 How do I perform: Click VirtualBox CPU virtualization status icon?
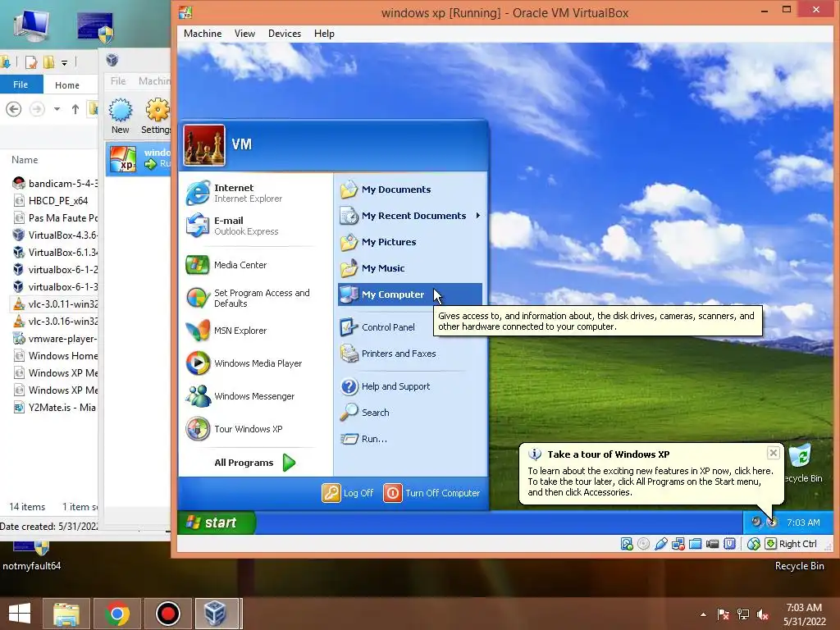[729, 544]
